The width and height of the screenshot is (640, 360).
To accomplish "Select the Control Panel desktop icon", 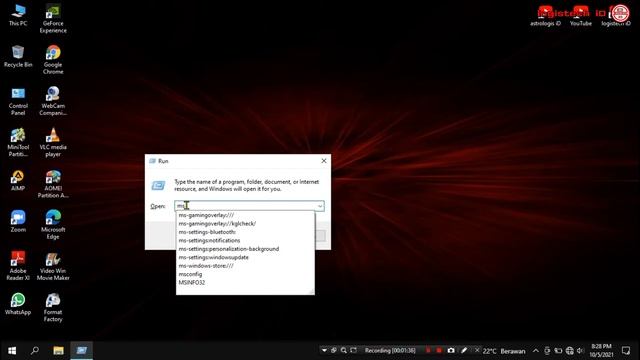I will [x=18, y=101].
